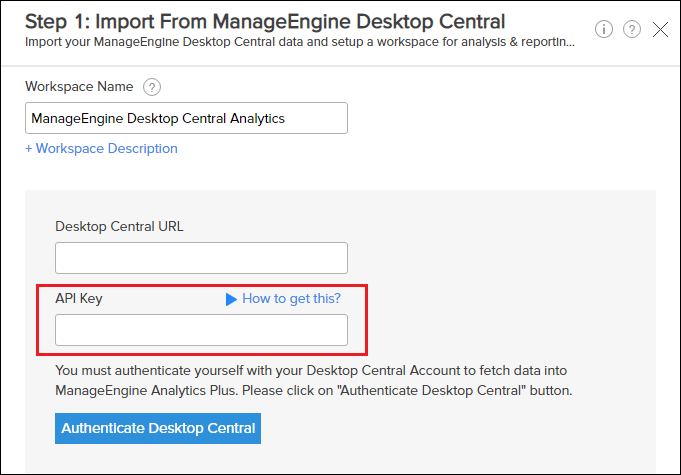Click text ManageEngine Desktop Central Analytics in field
This screenshot has width=681, height=475.
(x=158, y=118)
